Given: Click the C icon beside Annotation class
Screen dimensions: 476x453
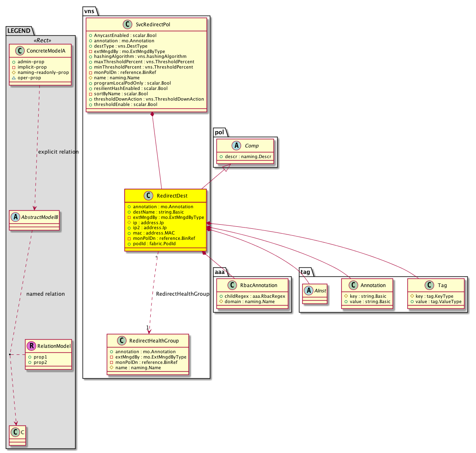Looking at the screenshot, I should tap(352, 285).
